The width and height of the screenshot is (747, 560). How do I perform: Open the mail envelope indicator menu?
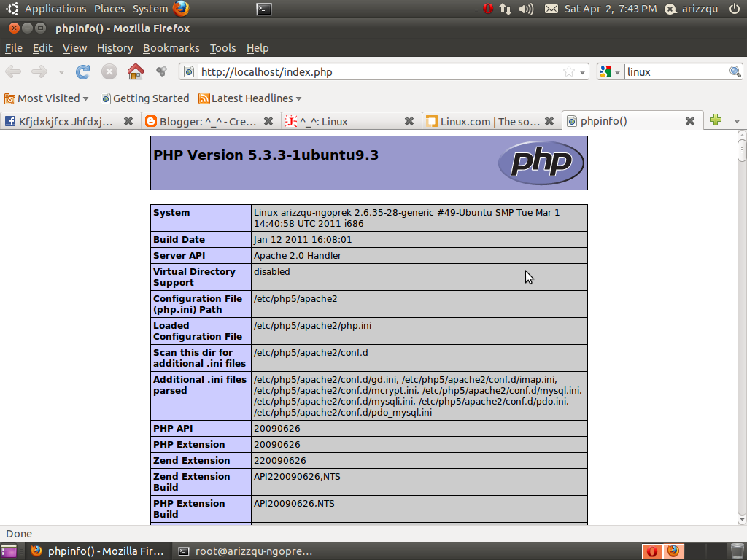[x=551, y=9]
